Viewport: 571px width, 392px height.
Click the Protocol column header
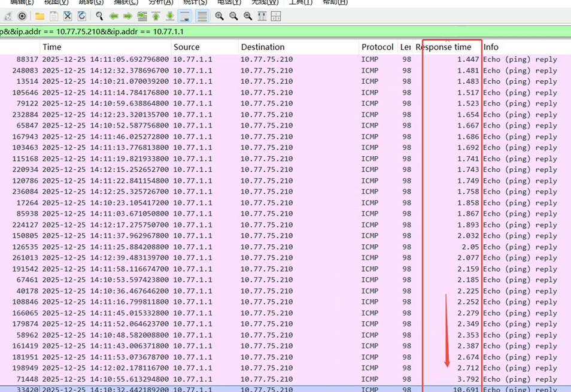377,47
